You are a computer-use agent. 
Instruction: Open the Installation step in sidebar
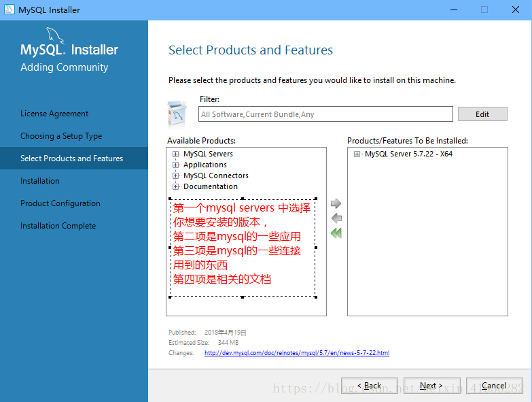point(39,181)
